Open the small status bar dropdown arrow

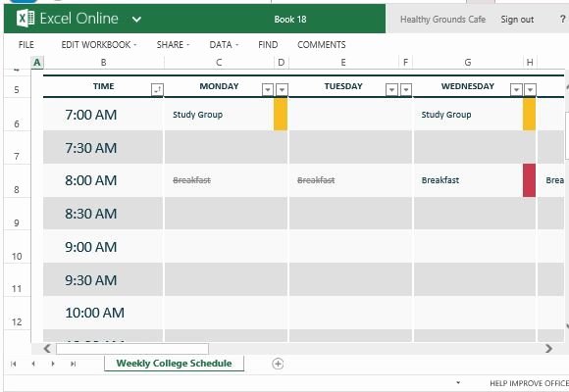pos(458,382)
